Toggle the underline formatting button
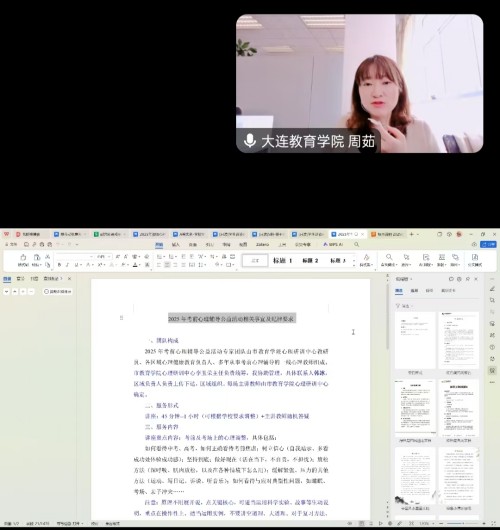This screenshot has width=500, height=530. (76, 265)
